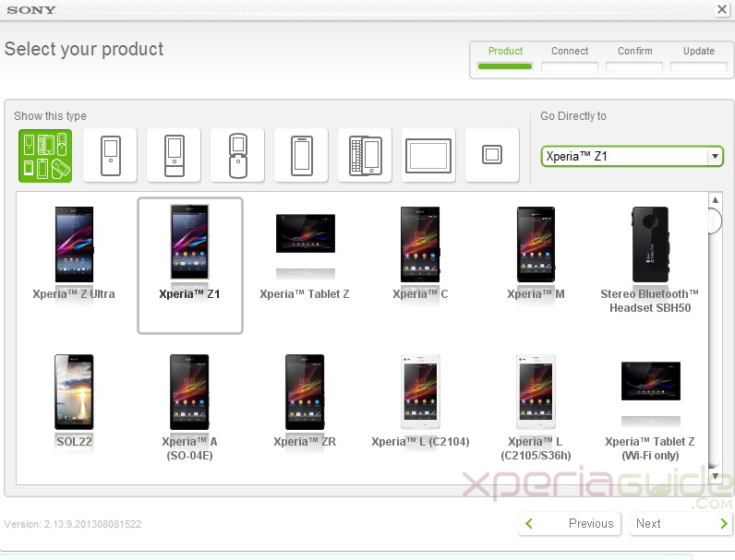Filter by tablet device type
This screenshot has height=560, width=735.
pos(428,155)
